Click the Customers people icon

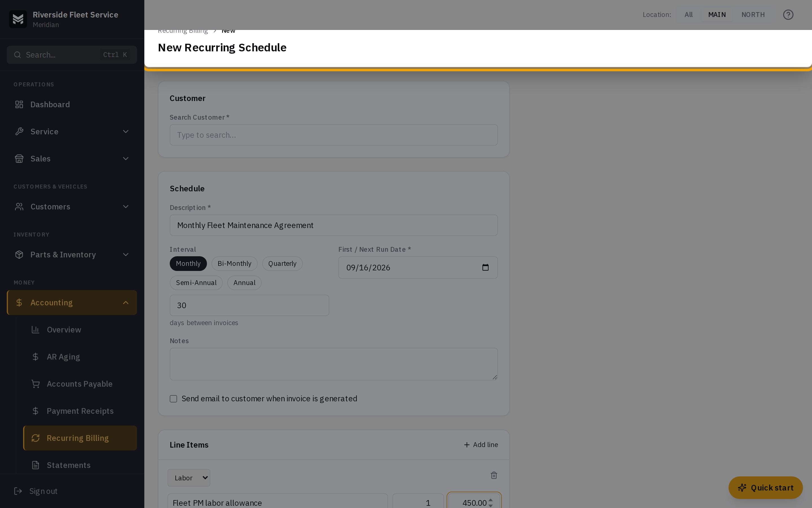pos(19,207)
